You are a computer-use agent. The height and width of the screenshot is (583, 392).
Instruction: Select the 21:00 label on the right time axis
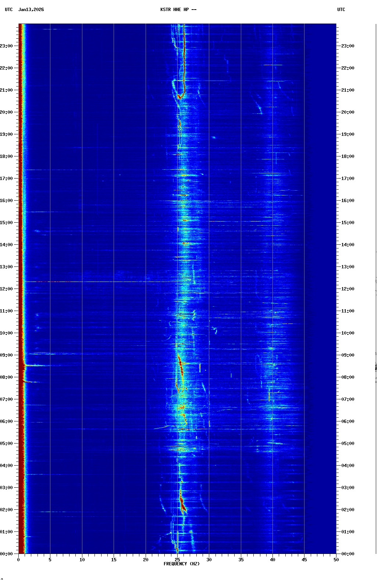348,90
